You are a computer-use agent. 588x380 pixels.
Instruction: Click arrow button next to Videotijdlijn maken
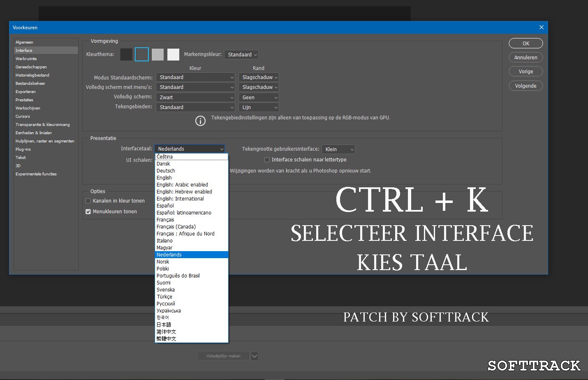point(255,356)
